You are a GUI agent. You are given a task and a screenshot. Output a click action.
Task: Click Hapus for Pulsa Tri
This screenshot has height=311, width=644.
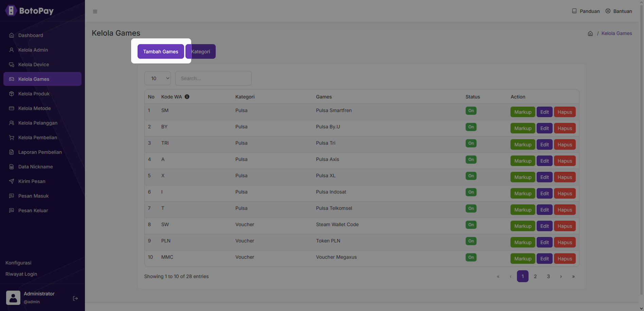565,145
